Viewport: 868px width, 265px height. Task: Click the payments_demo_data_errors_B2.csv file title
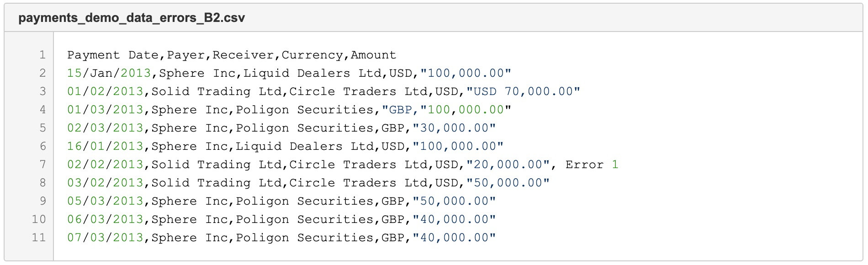132,18
